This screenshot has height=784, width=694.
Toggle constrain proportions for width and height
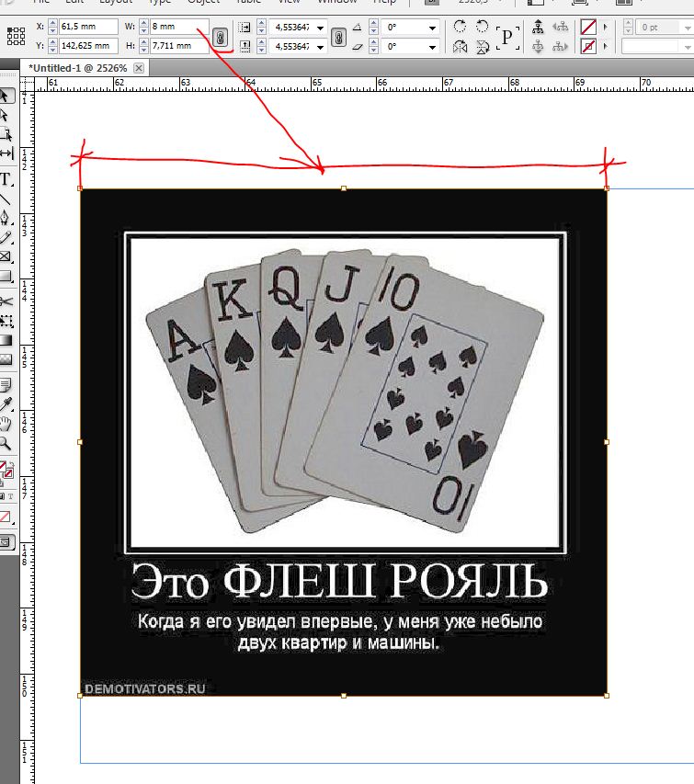pyautogui.click(x=221, y=37)
